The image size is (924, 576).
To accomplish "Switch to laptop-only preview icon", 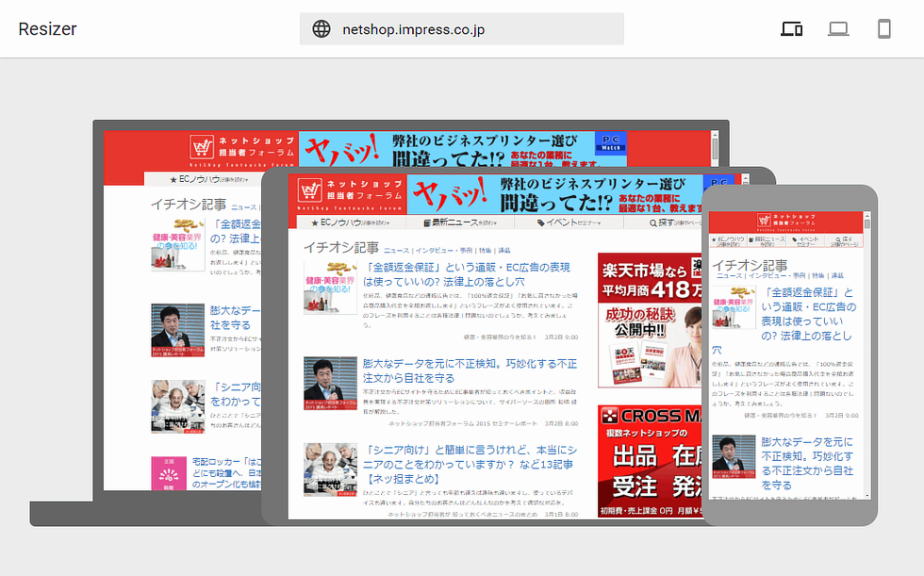I will [x=838, y=29].
